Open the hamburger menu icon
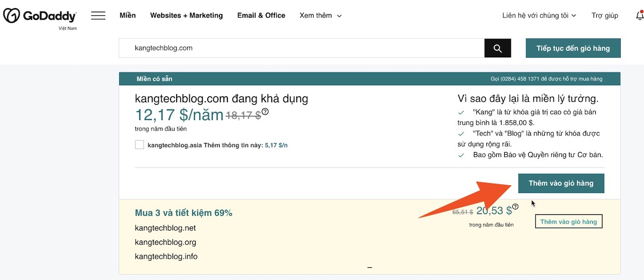 click(x=98, y=16)
